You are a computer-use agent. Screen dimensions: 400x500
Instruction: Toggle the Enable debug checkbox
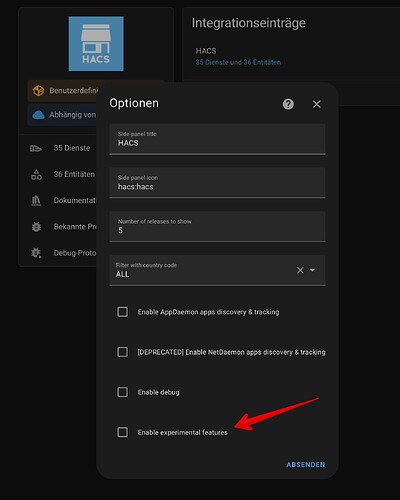pyautogui.click(x=122, y=392)
